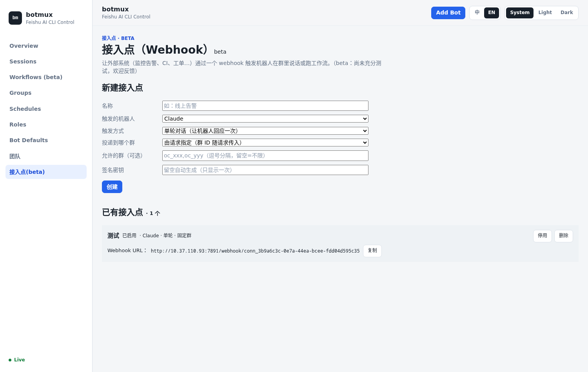Click the Add Bot button

[448, 13]
